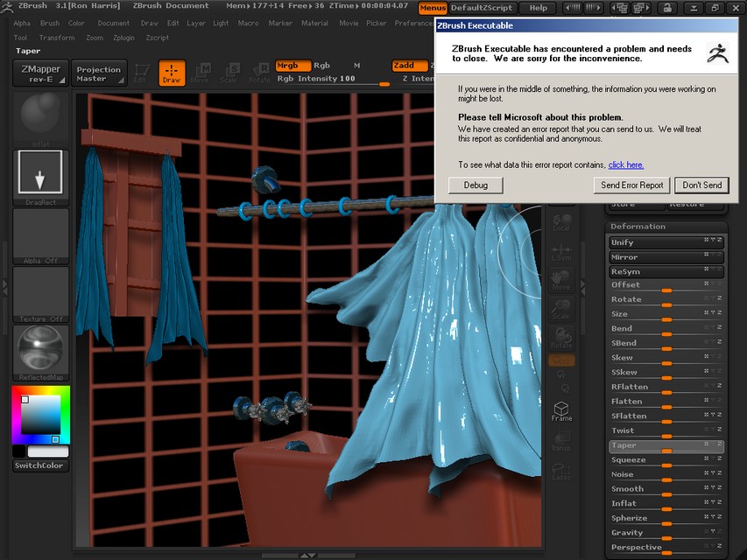Click the Move view icon on right shelf
This screenshot has height=560, width=747.
pyautogui.click(x=561, y=282)
